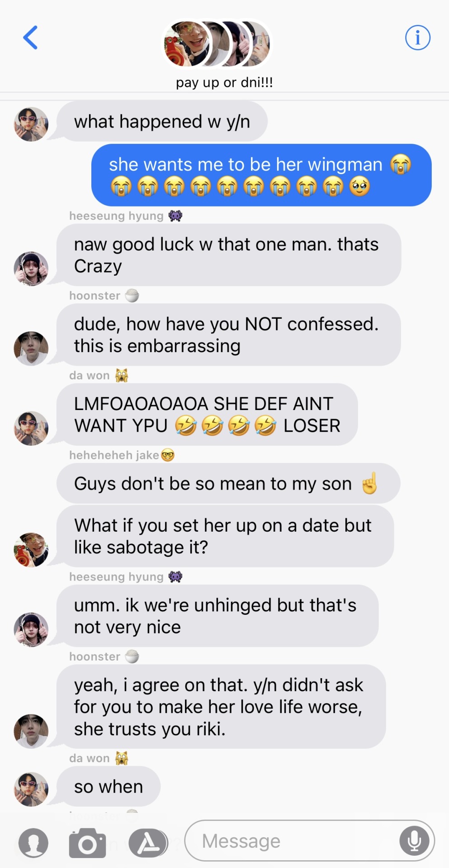Open group avatars at top
Viewport: 449px width, 868px height.
(x=217, y=44)
